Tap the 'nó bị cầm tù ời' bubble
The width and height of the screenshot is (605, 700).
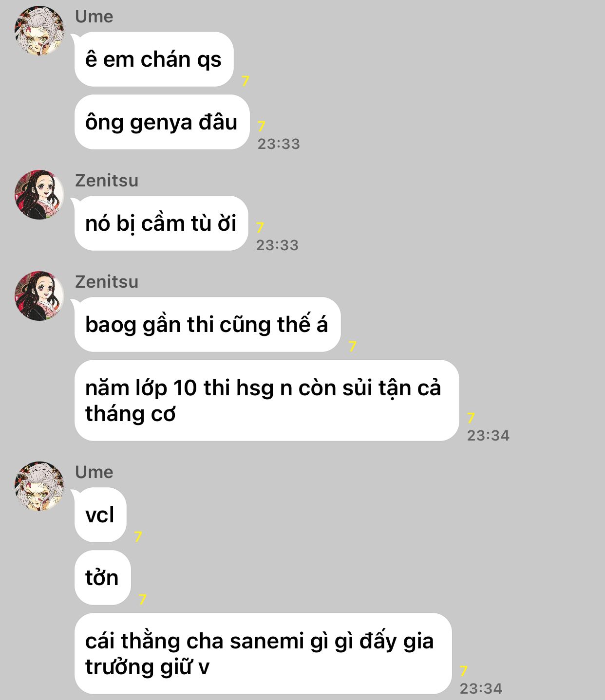[161, 223]
